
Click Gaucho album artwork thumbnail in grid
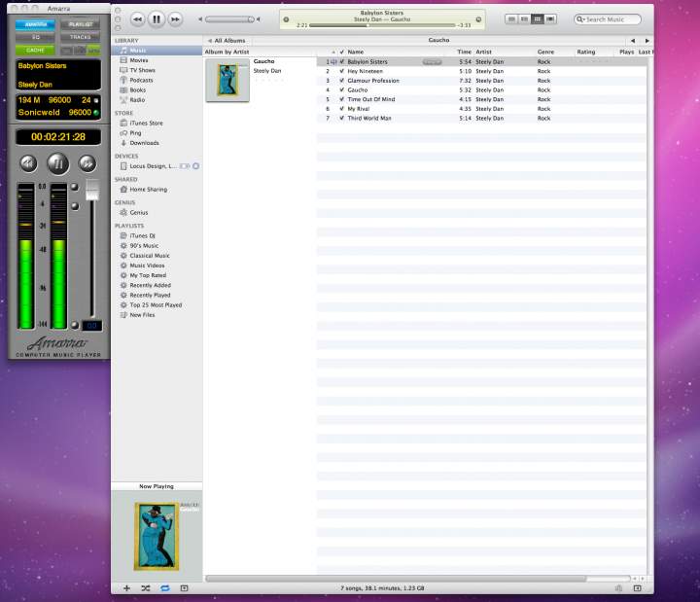227,81
